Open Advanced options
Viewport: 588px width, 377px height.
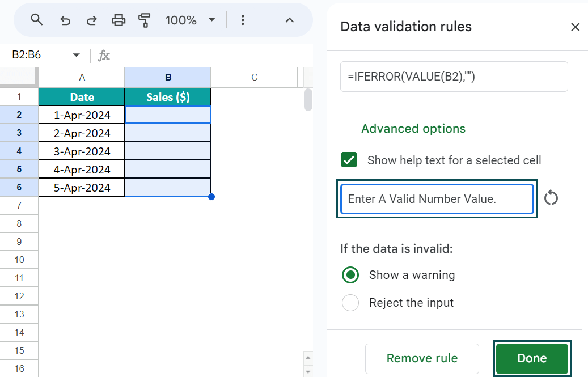click(x=413, y=129)
